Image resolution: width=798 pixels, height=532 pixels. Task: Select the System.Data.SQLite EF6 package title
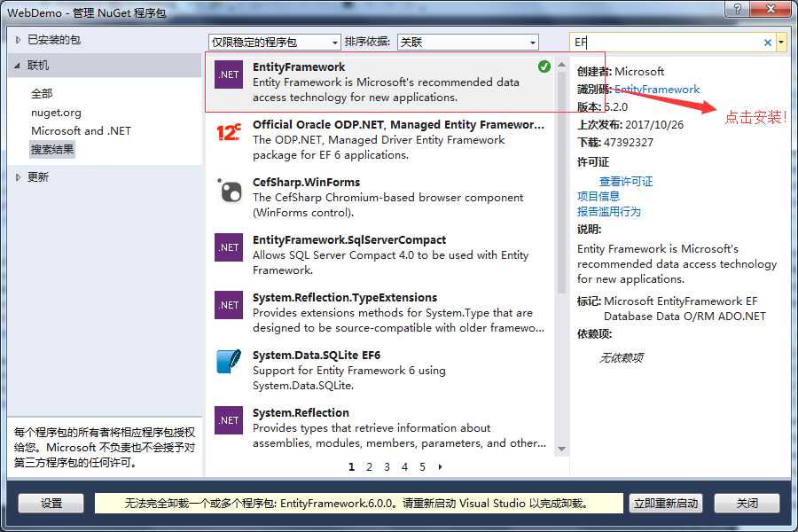pos(316,355)
